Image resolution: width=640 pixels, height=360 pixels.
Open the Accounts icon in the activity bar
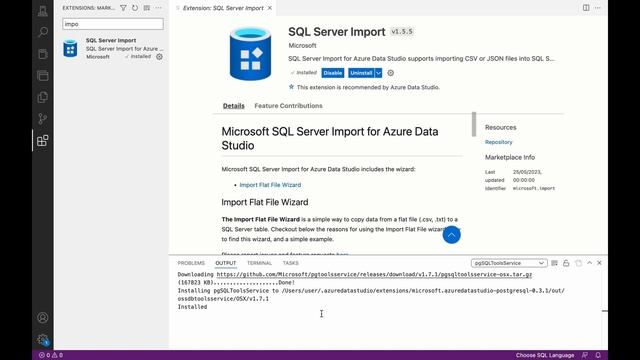(x=42, y=318)
